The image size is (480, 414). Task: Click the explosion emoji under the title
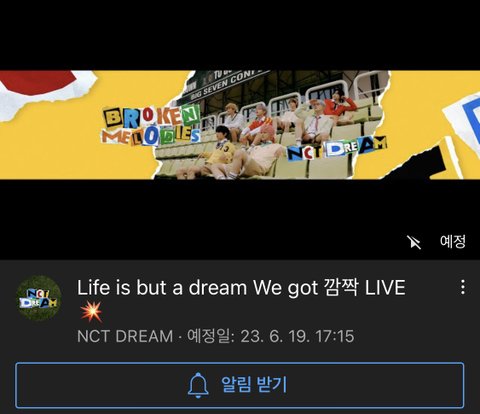pyautogui.click(x=91, y=312)
